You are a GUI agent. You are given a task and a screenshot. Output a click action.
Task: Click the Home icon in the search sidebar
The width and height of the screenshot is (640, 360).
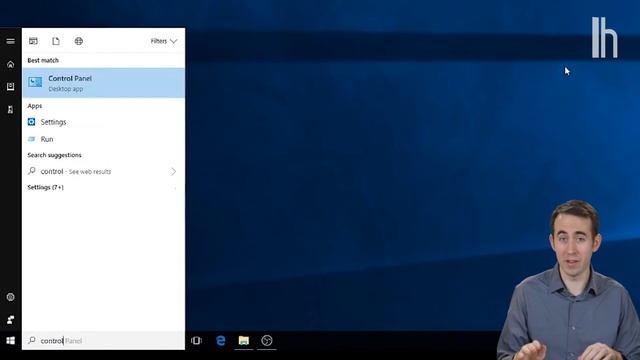11,64
